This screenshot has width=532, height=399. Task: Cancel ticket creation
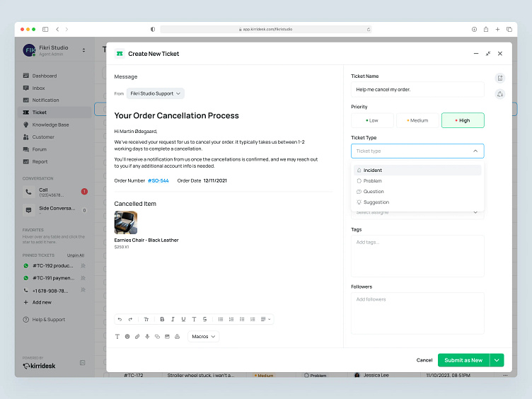coord(424,360)
